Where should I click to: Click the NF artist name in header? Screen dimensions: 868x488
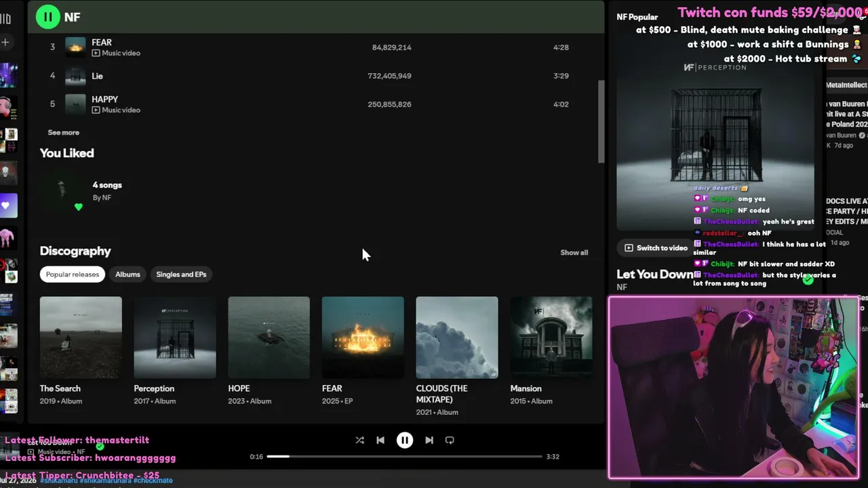click(73, 18)
